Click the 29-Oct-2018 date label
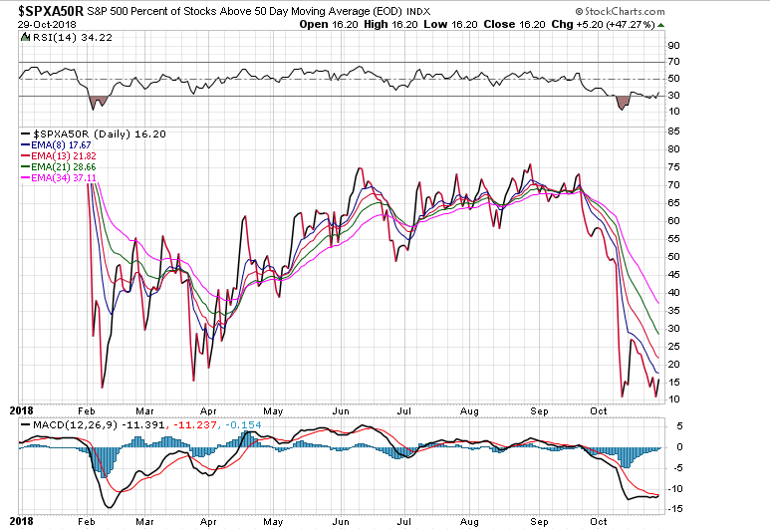 [32, 23]
